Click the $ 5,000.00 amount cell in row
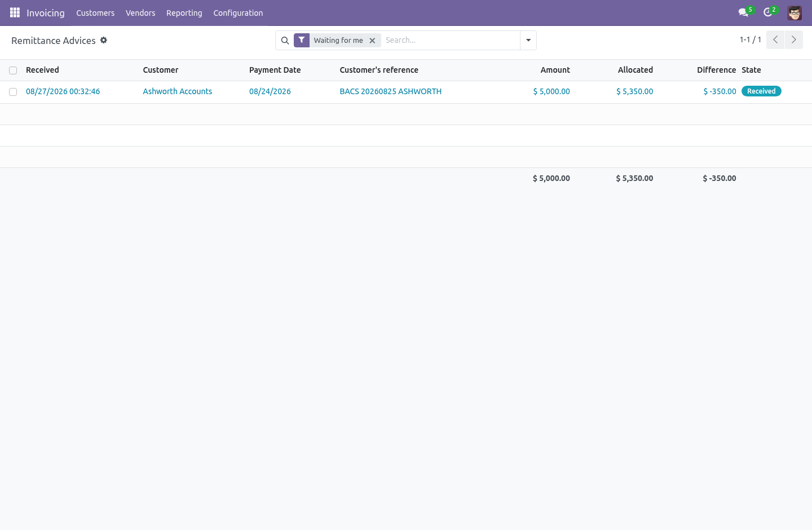 (x=551, y=91)
